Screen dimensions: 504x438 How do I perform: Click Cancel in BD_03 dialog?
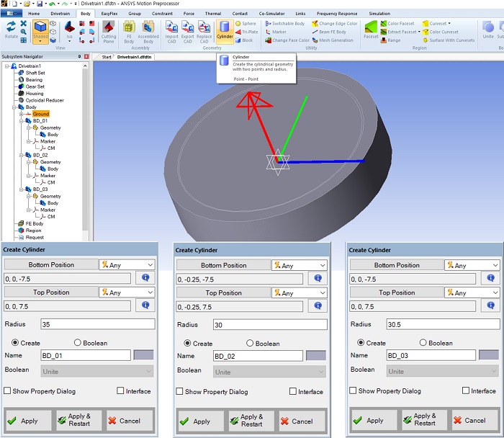tap(474, 420)
